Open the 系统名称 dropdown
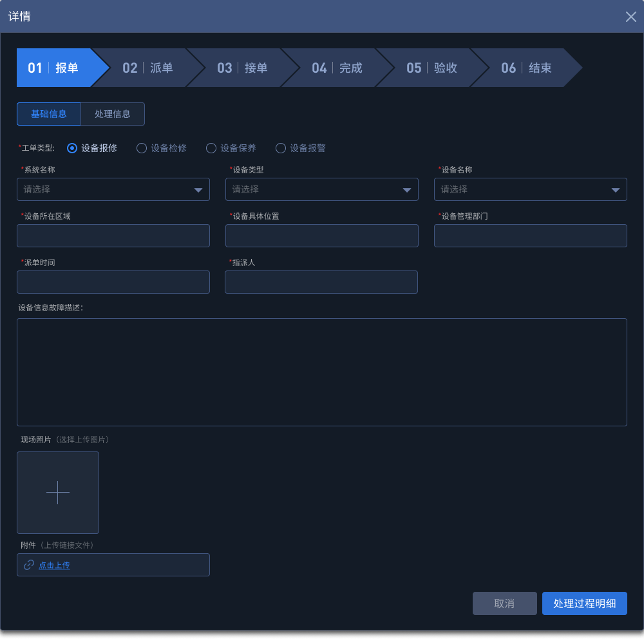The width and height of the screenshot is (644, 644). click(113, 189)
